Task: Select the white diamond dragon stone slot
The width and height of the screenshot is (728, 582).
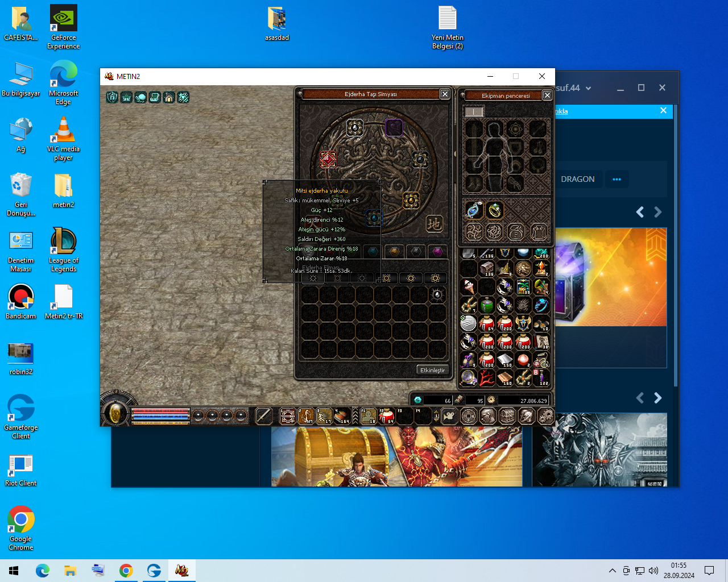Action: click(355, 128)
